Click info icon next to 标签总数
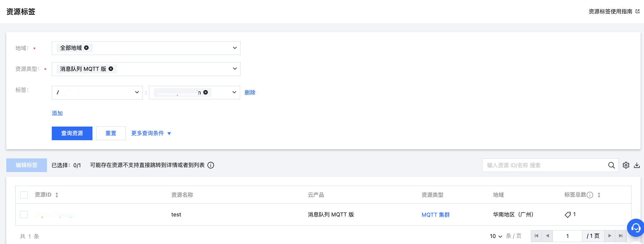The height and width of the screenshot is (244, 644). point(590,195)
